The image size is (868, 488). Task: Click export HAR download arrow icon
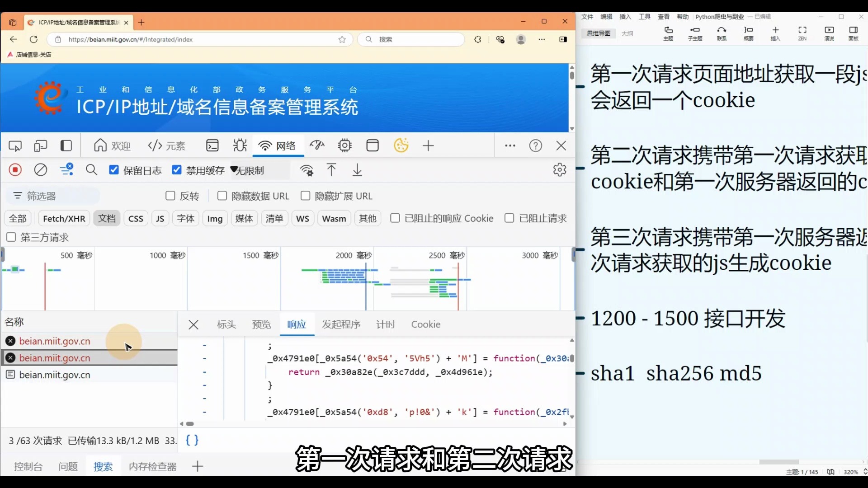(x=357, y=170)
